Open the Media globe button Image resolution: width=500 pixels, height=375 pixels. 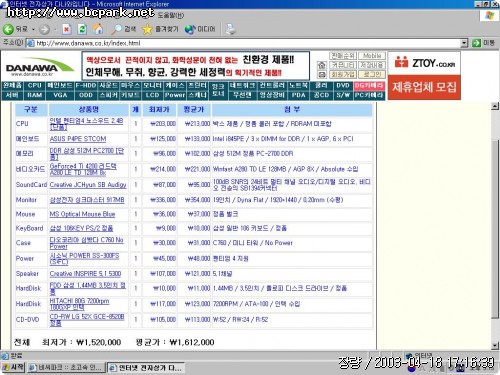click(x=200, y=29)
